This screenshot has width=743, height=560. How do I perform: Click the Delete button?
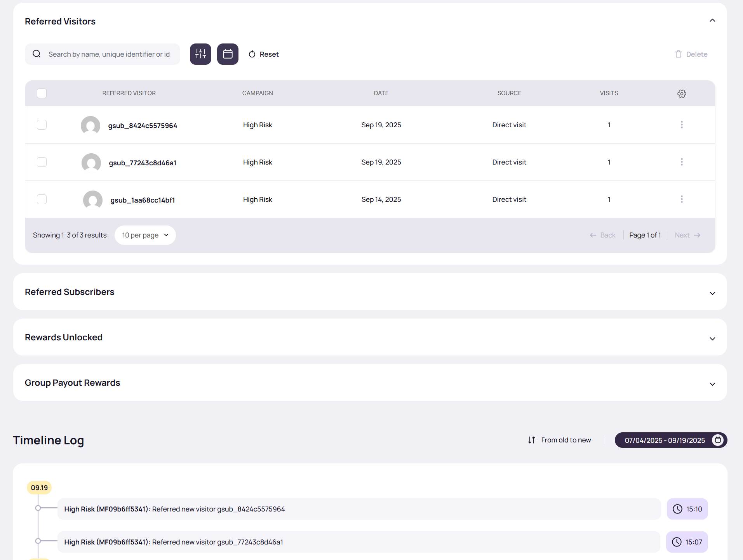pyautogui.click(x=691, y=54)
